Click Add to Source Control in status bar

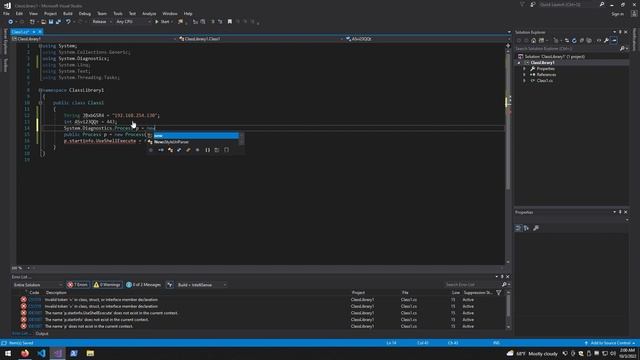point(610,343)
